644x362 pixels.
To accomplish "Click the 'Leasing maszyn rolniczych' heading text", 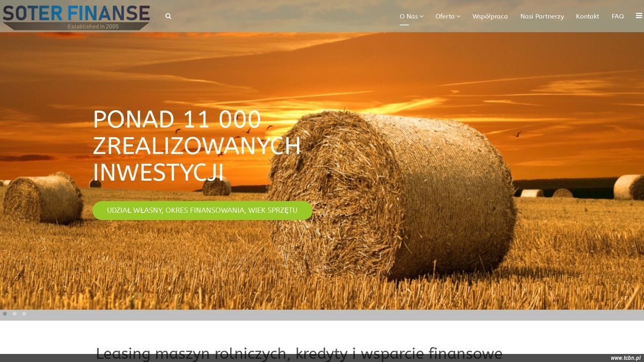I will (299, 353).
